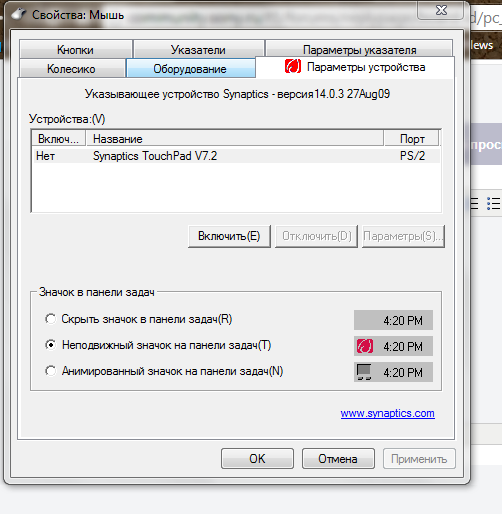502x514 pixels.
Task: Open Параметры(S) device settings button
Action: point(403,236)
